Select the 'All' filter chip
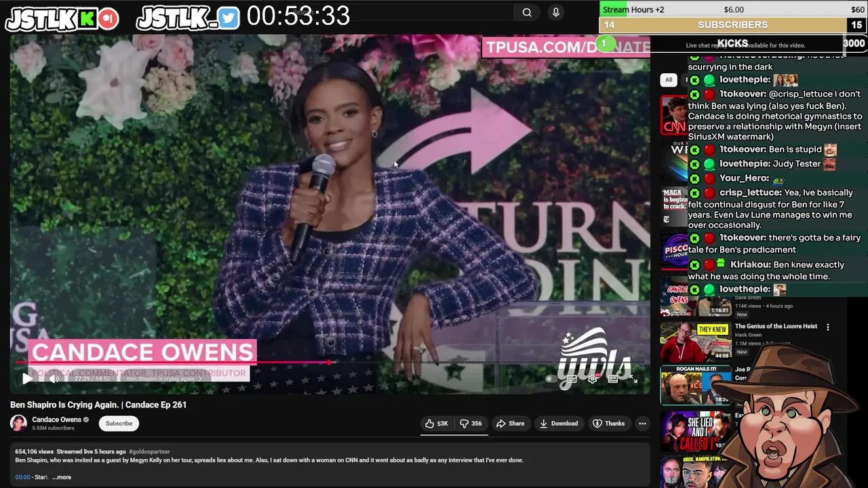 pyautogui.click(x=669, y=80)
